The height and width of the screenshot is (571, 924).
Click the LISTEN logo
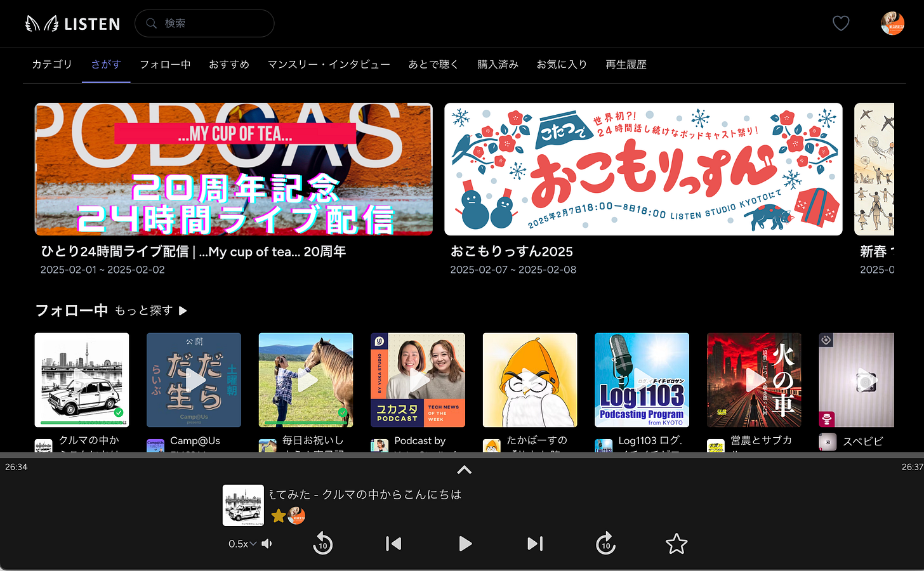[72, 23]
